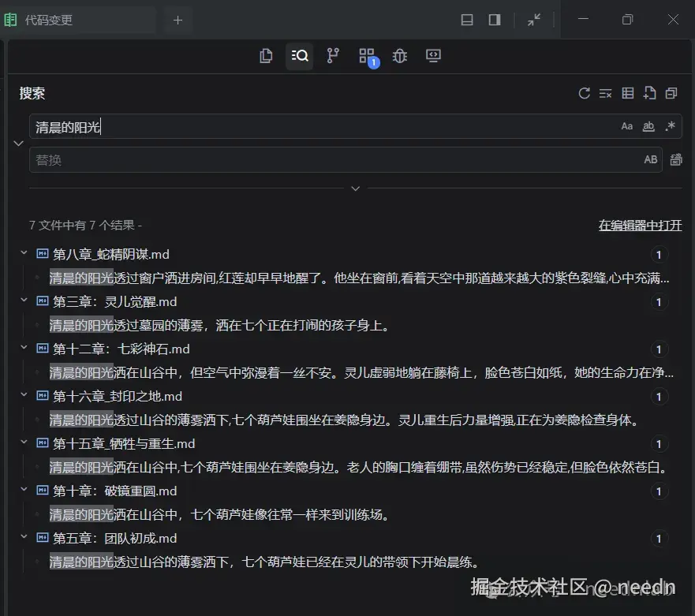695x616 pixels.
Task: Open match line 空气中弥漫着一丝不安
Action: [x=361, y=373]
